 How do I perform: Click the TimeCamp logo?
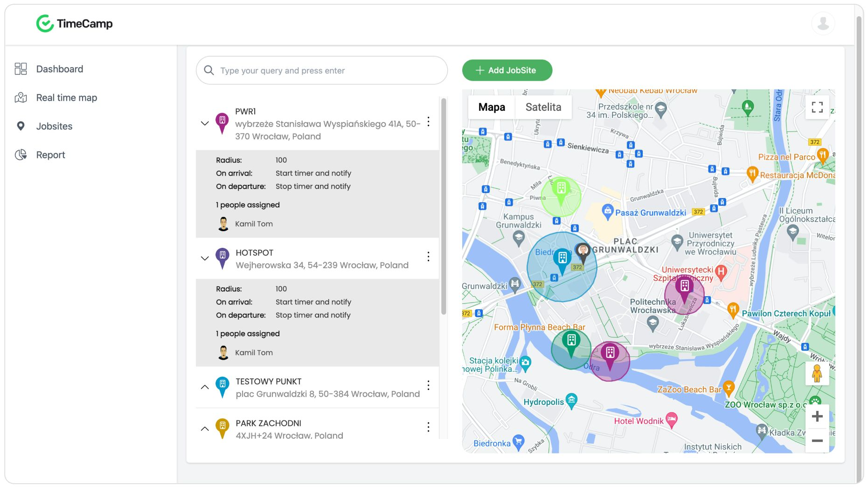(75, 23)
